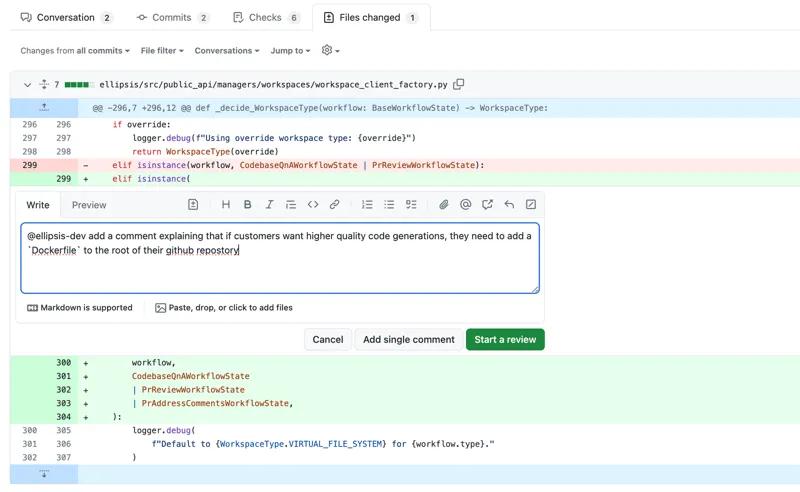The height and width of the screenshot is (492, 800).
Task: Click Markdown is supported link
Action: pyautogui.click(x=80, y=308)
